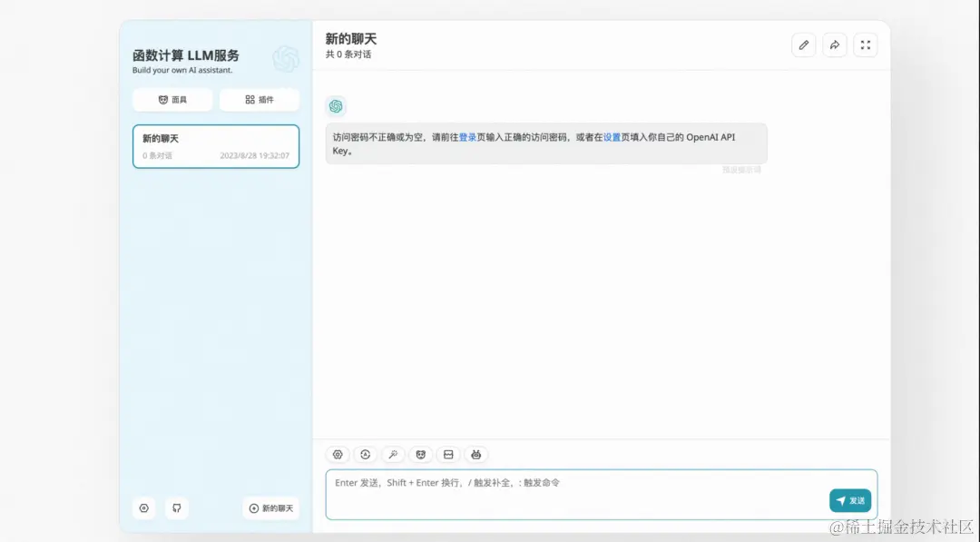
Task: Open the chat settings gear above the input box
Action: click(338, 454)
